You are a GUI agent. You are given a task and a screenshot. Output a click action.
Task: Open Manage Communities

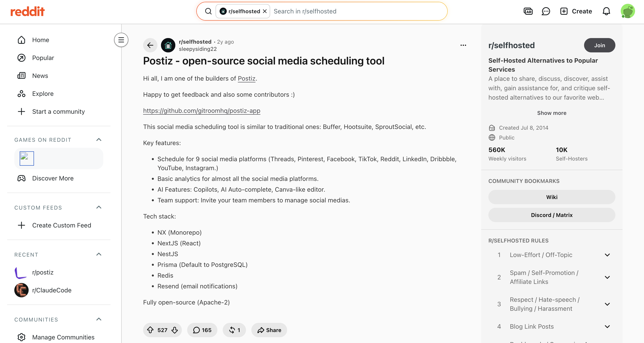click(x=59, y=337)
